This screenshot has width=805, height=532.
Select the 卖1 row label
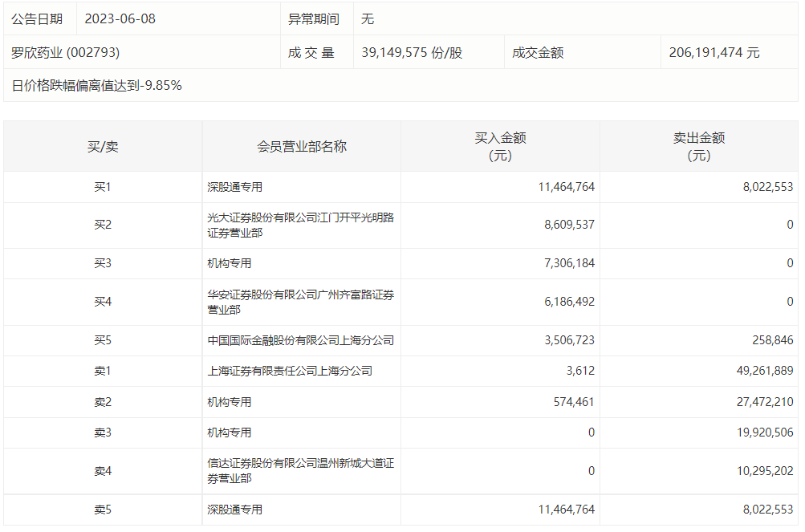click(103, 371)
